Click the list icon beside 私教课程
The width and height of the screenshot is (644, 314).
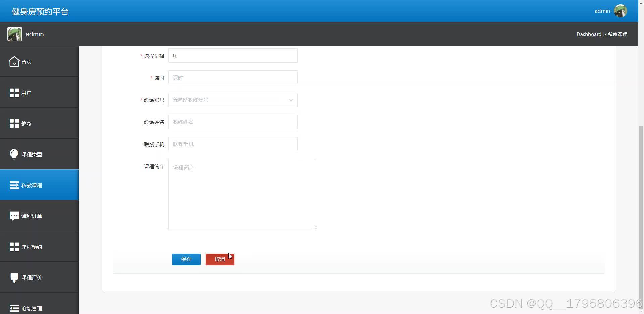14,185
